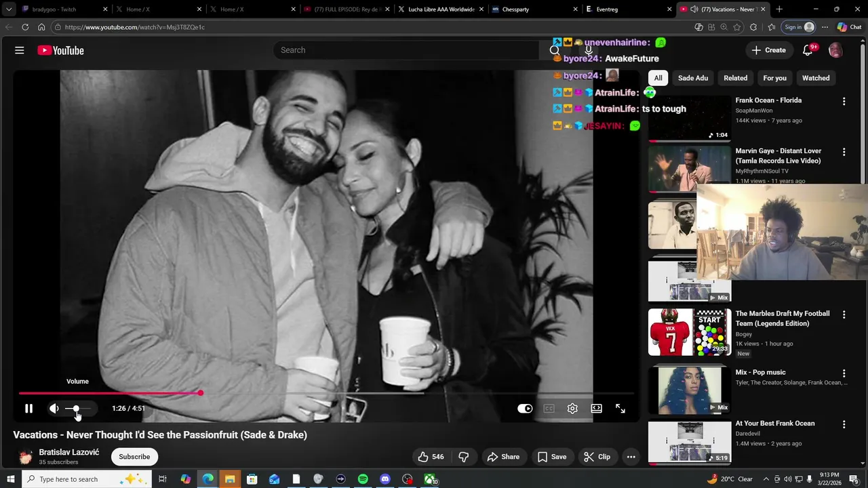Dislike the video with thumbs down
Image resolution: width=868 pixels, height=488 pixels.
tap(464, 457)
